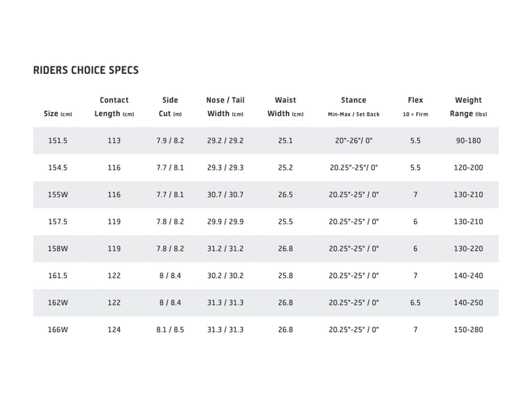Image resolution: width=532 pixels, height=399 pixels.
Task: Select the Waist Width column header
Action: (x=285, y=107)
